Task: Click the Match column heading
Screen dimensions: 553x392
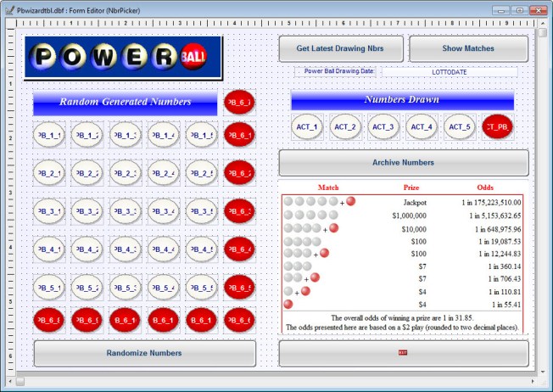Action: 328,188
